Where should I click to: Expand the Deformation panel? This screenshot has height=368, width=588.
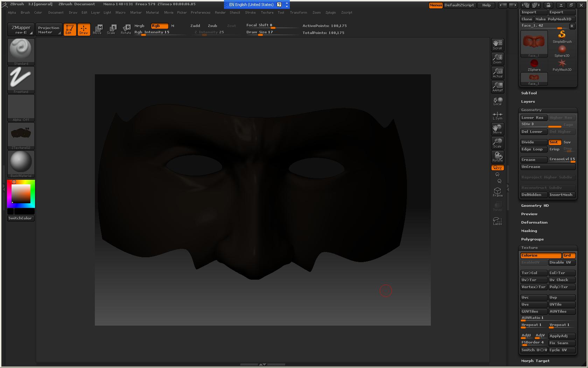click(x=534, y=222)
